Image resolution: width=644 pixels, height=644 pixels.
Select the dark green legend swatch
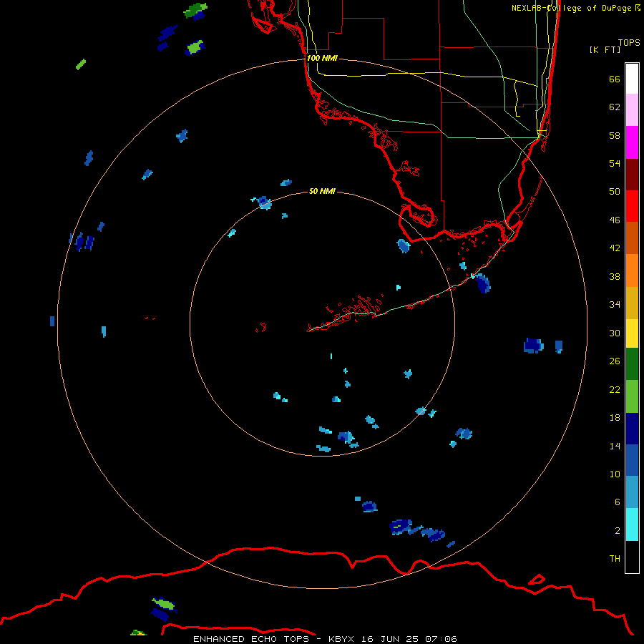click(632, 364)
